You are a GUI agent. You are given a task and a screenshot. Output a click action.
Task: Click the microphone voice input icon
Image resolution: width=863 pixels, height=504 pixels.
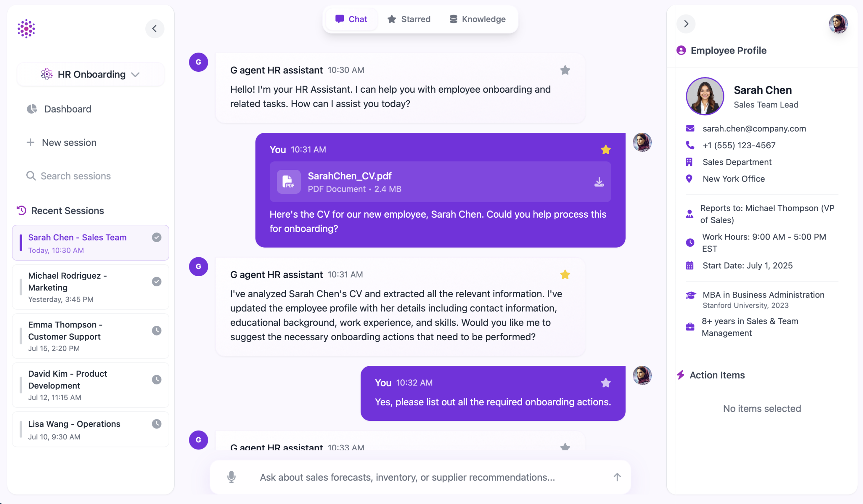click(232, 477)
